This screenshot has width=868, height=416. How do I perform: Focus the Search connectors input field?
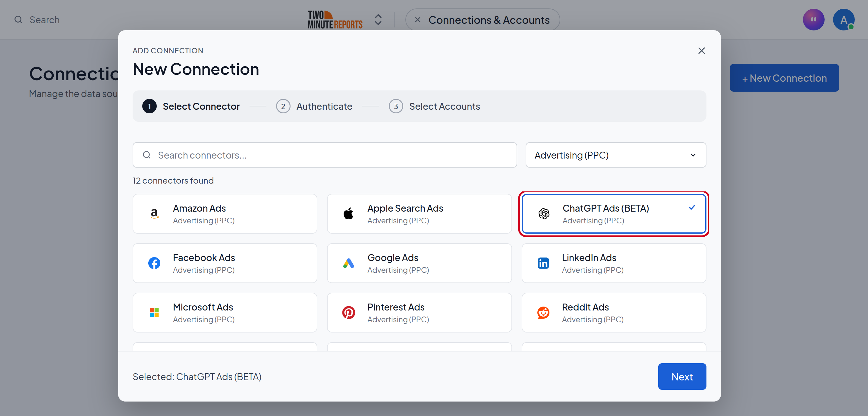(325, 155)
